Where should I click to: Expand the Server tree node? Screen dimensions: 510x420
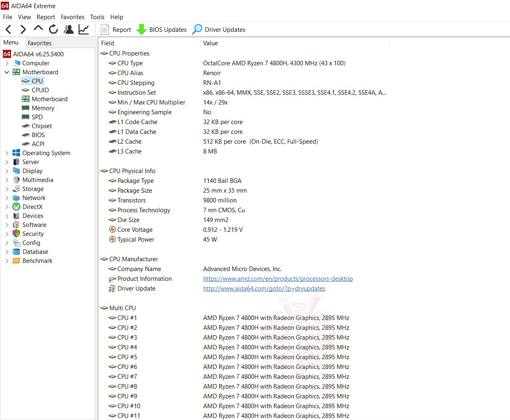(x=7, y=162)
